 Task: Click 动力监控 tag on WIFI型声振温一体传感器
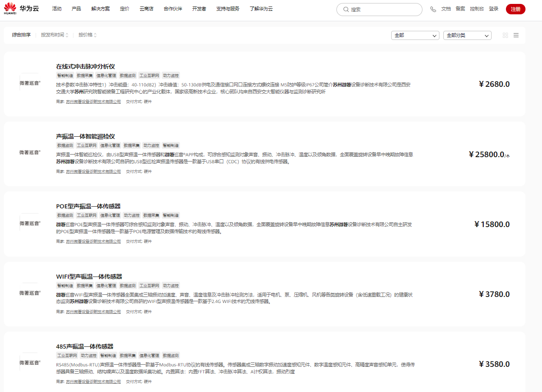tap(171, 286)
